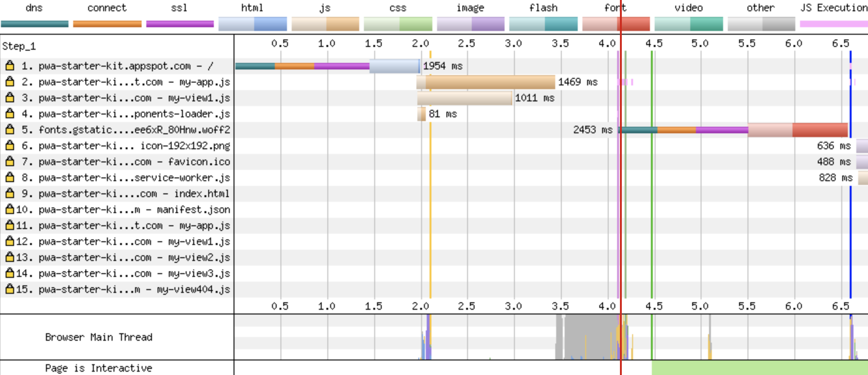Click the favicon.ico request label

126,161
